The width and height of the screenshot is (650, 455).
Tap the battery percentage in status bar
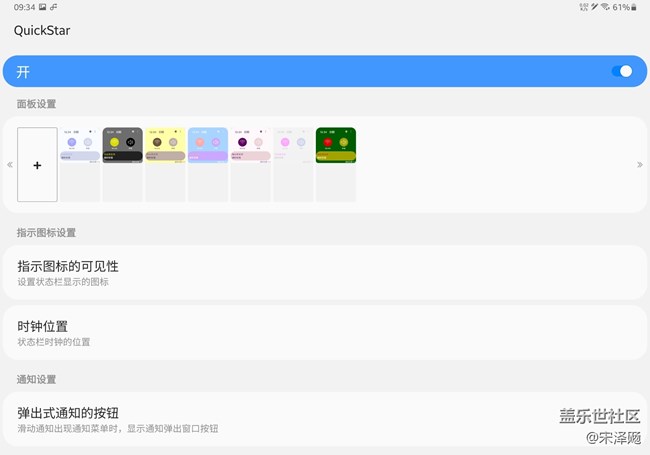[x=621, y=7]
